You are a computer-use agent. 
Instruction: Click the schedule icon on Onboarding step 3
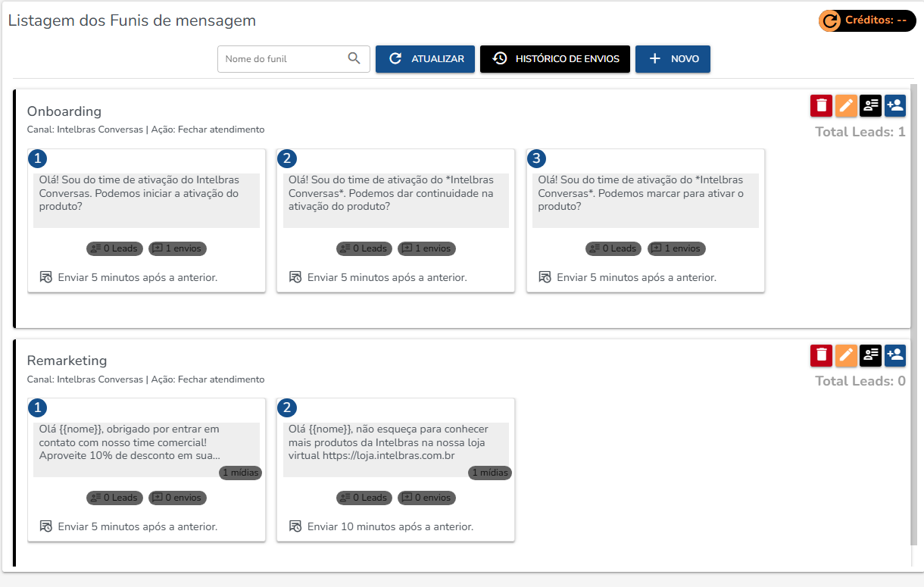pos(545,277)
